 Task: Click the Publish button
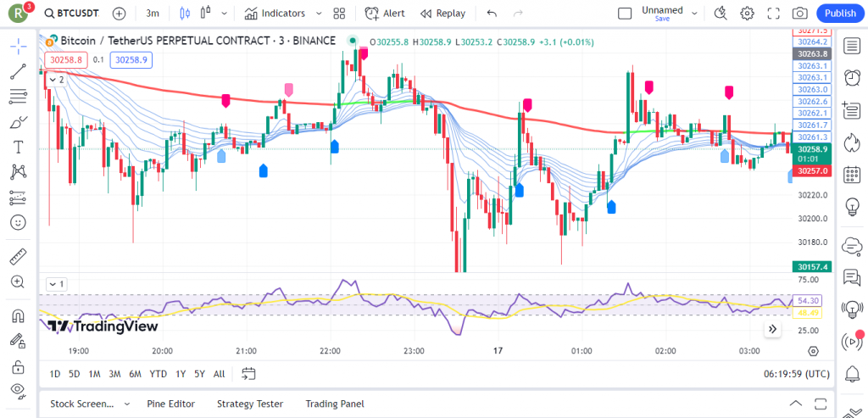(x=840, y=14)
